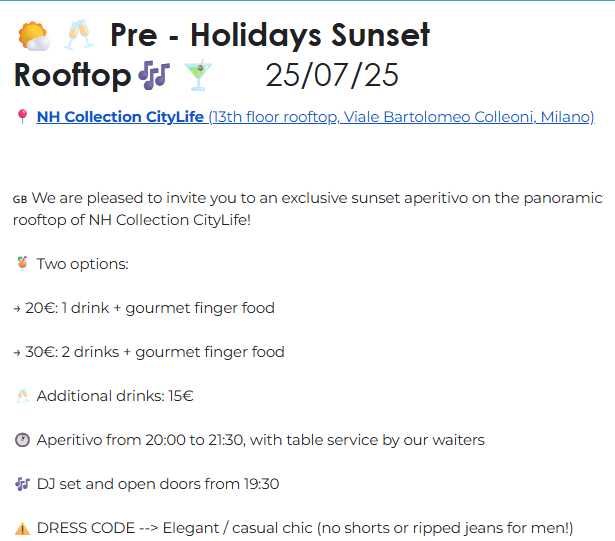This screenshot has height=541, width=615.
Task: Click the invitation paragraph about panoramic rooftop
Action: pos(308,209)
